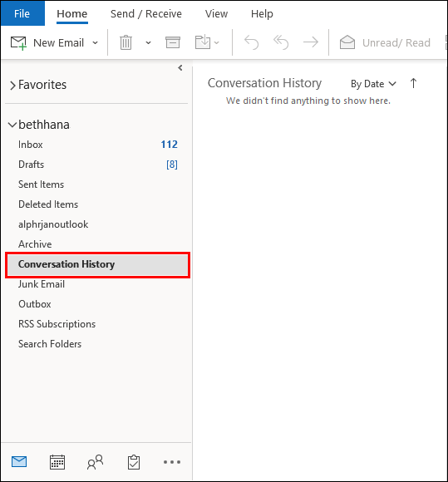
Task: Click the Archive box icon in ribbon
Action: (x=173, y=42)
